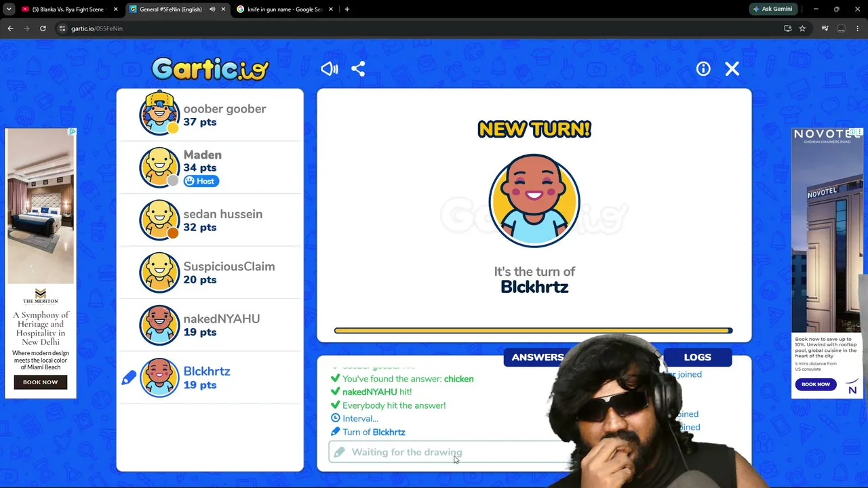Close the Blanka Vs. Ryu tab
This screenshot has height=488, width=868.
[116, 9]
